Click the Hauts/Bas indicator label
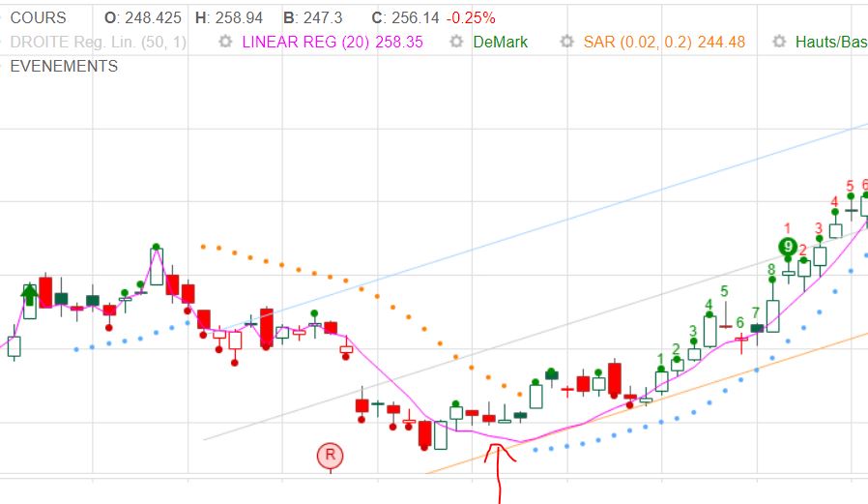This screenshot has height=504, width=868. point(831,43)
